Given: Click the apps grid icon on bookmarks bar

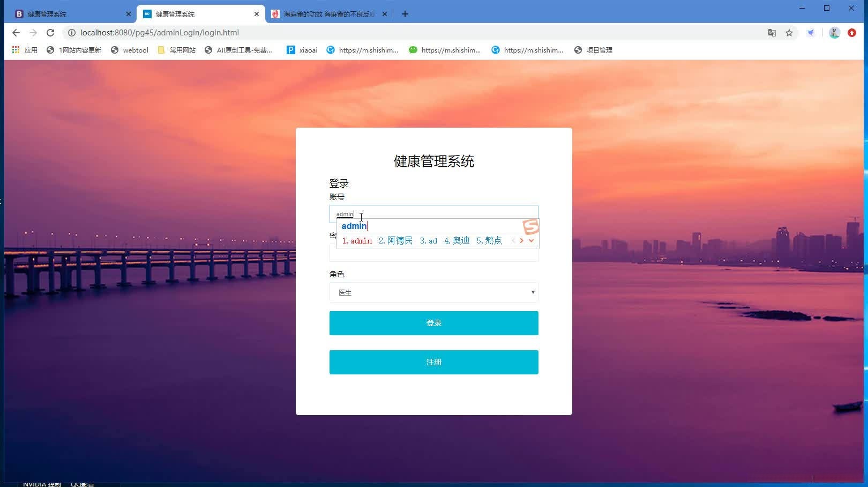Looking at the screenshot, I should click(x=15, y=50).
